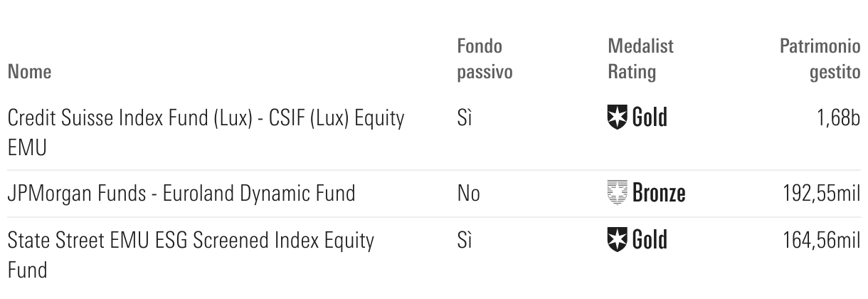The height and width of the screenshot is (299, 868).
Task: Click Gold medal icon for State Street fund
Action: pyautogui.click(x=618, y=241)
